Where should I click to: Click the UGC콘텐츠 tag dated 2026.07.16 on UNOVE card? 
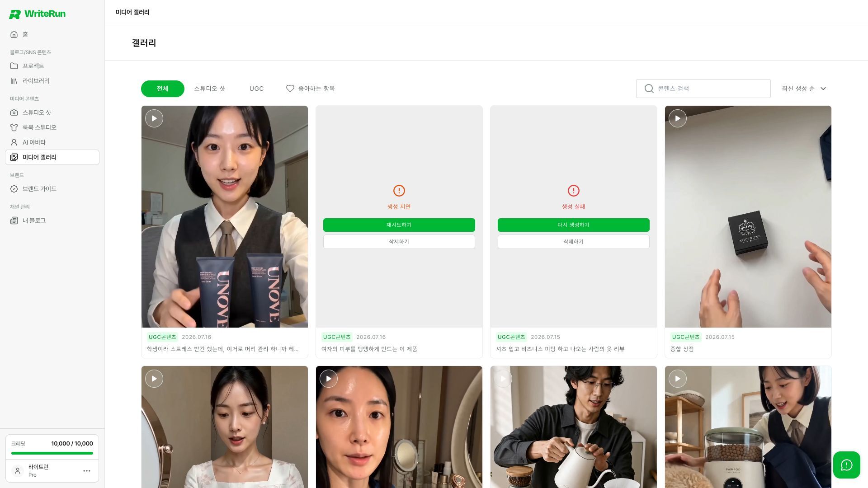tap(162, 337)
